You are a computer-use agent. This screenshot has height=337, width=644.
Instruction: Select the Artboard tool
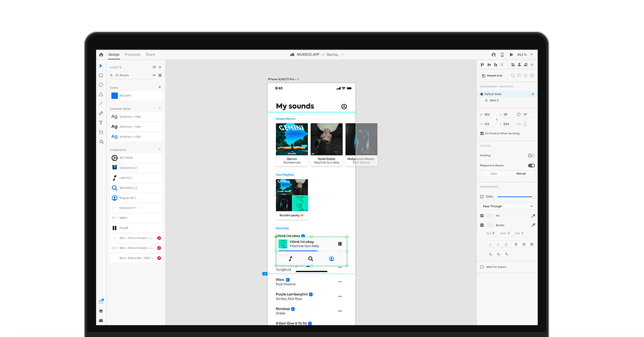pos(101,132)
